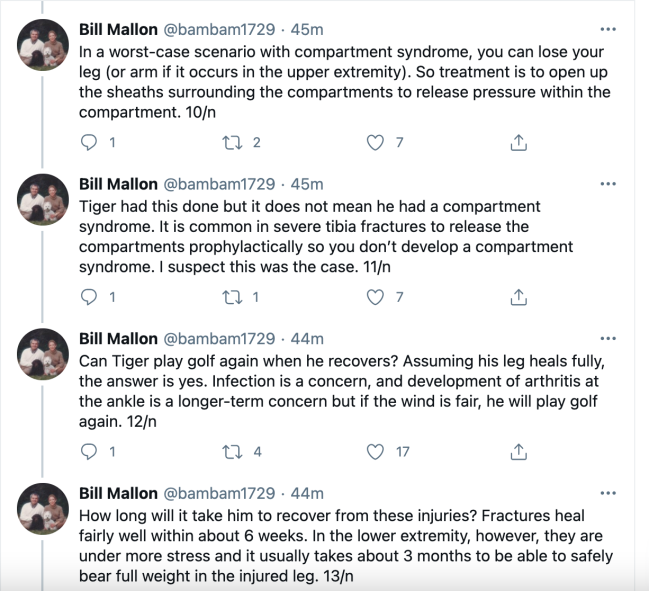Retweet the 11/n tibia fractures tweet
This screenshot has height=591, width=649.
[232, 297]
